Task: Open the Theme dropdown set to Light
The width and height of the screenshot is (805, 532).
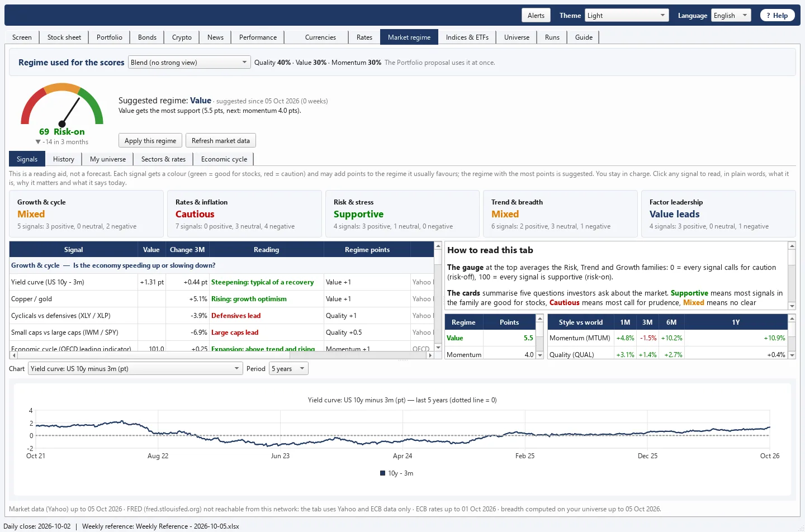Action: [627, 16]
